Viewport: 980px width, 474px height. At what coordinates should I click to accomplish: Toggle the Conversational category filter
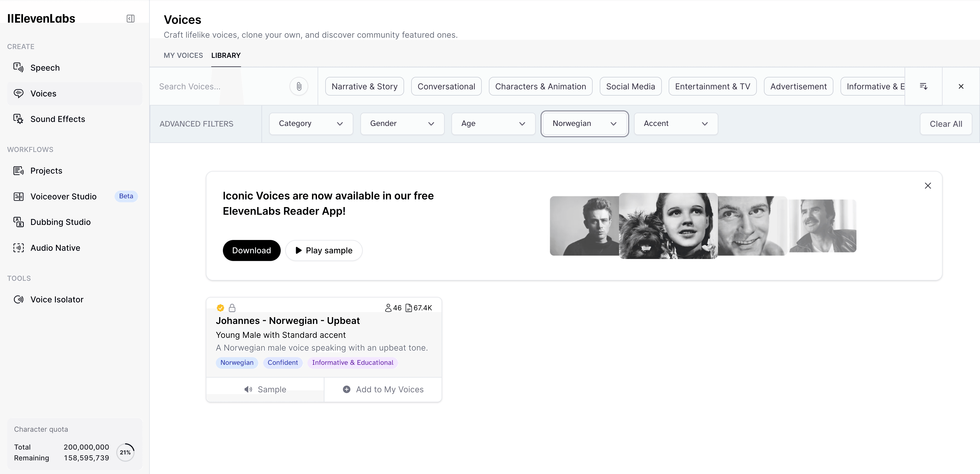[x=446, y=86]
